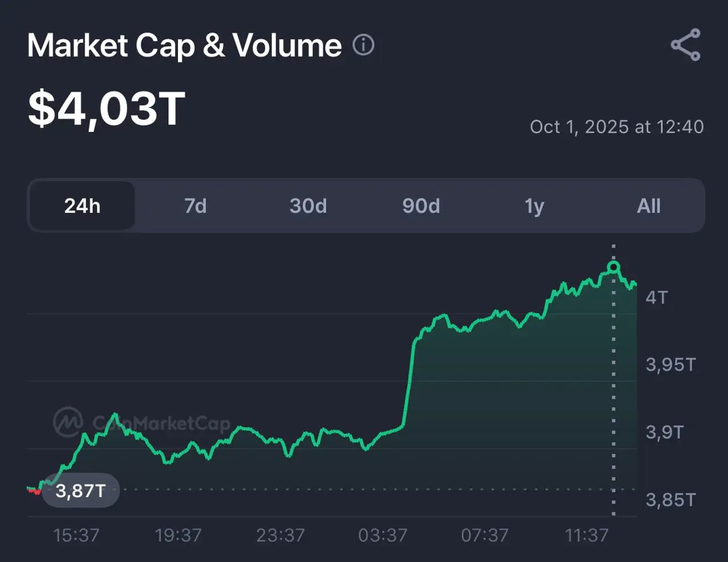Switch to the 1y time range
Image resolution: width=728 pixels, height=562 pixels.
click(x=534, y=206)
